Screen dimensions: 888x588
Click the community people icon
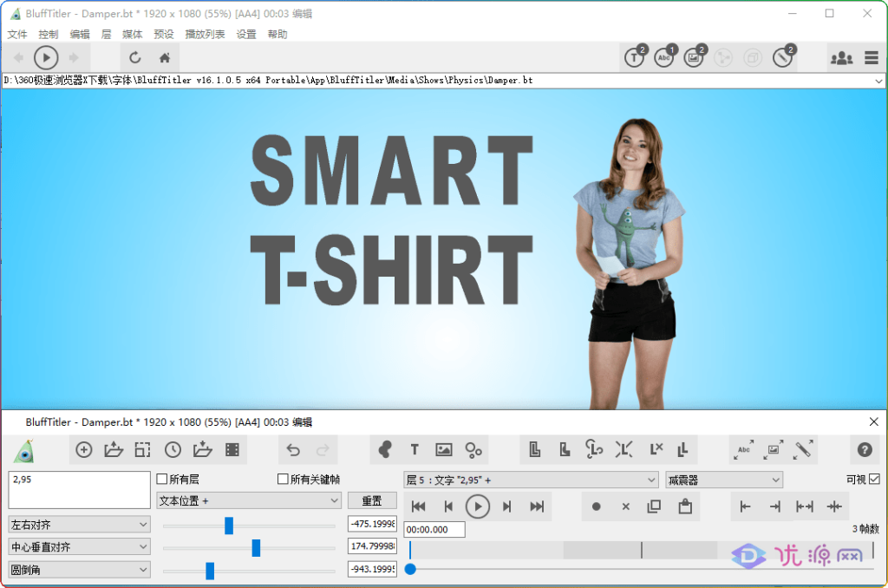(841, 57)
